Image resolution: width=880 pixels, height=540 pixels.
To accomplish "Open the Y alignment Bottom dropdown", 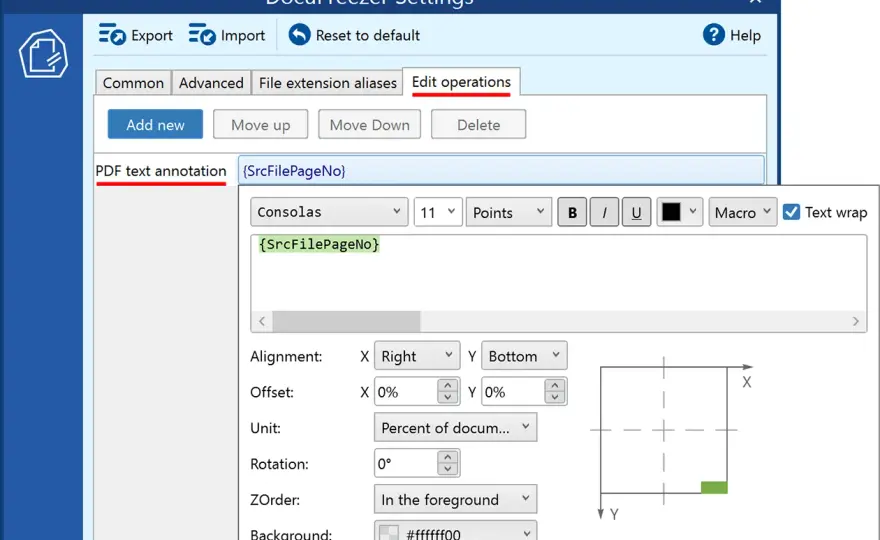I will (x=524, y=356).
